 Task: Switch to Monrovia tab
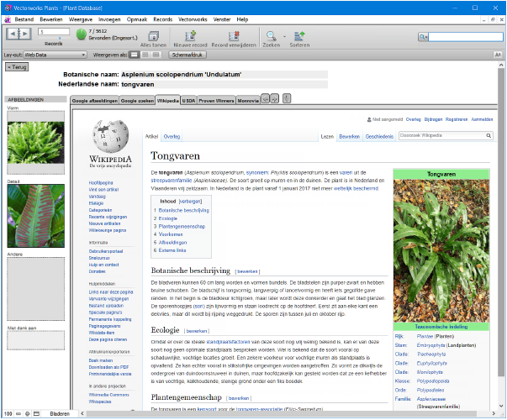[248, 101]
